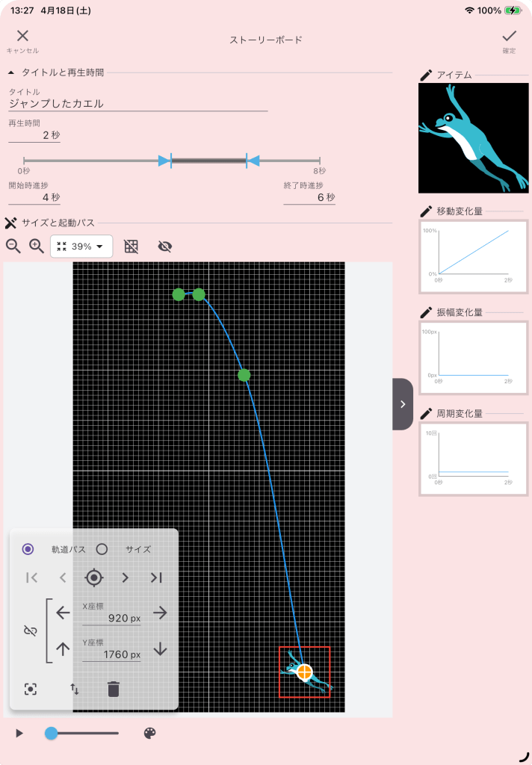Click the swap vertical arrows icon
The image size is (532, 765).
[74, 689]
